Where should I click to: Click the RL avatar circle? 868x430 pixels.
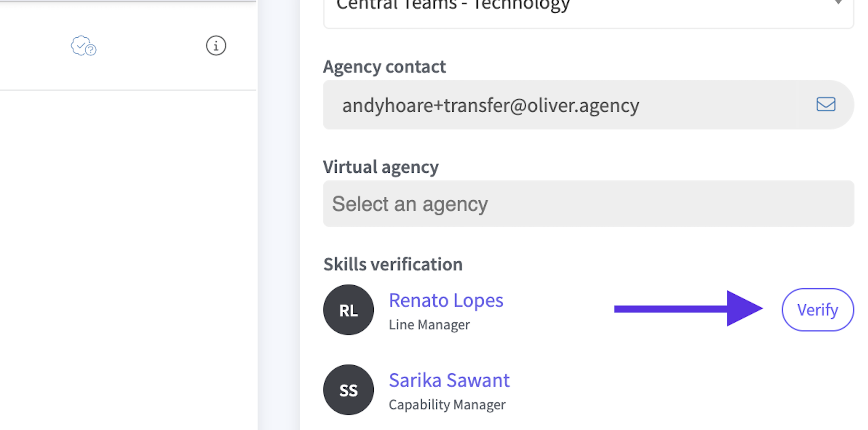pos(348,310)
